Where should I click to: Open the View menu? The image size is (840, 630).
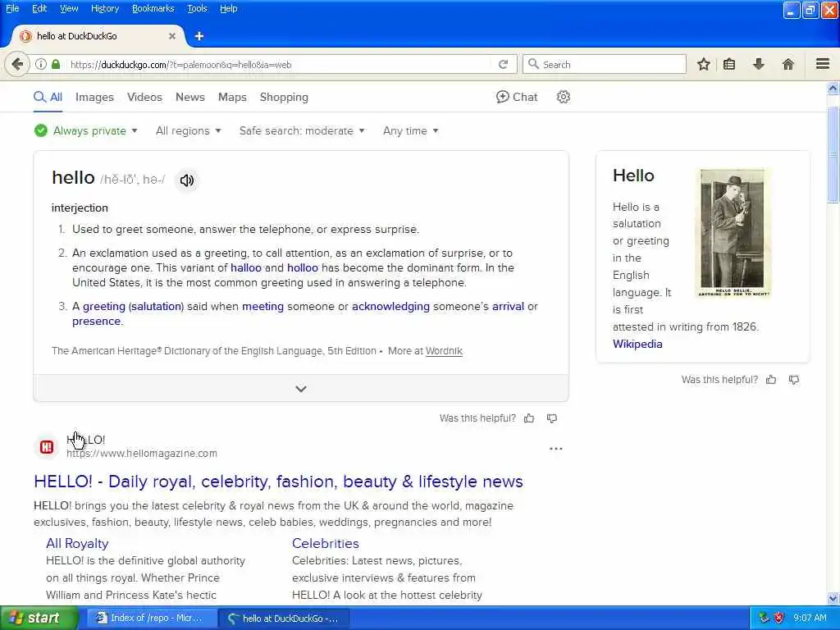(x=69, y=8)
